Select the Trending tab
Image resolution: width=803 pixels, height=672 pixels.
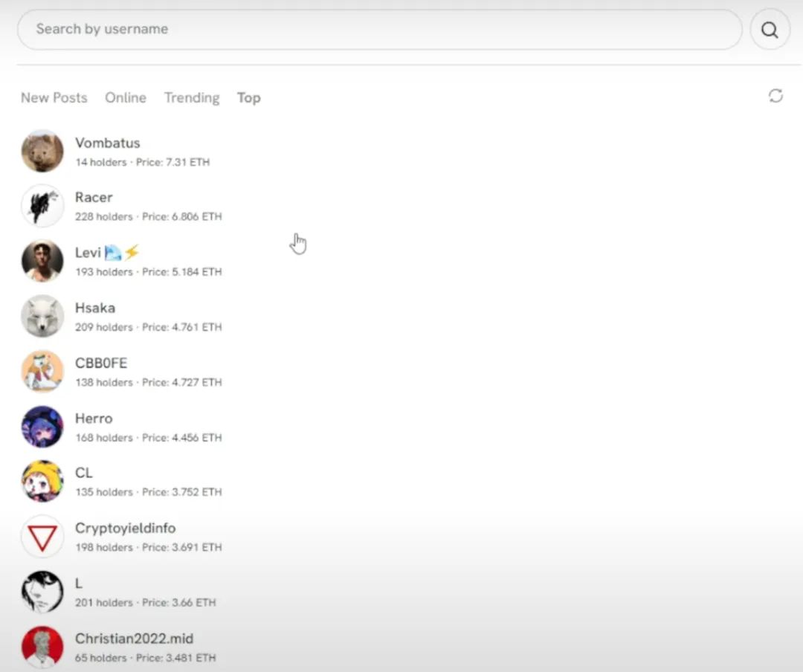point(192,97)
